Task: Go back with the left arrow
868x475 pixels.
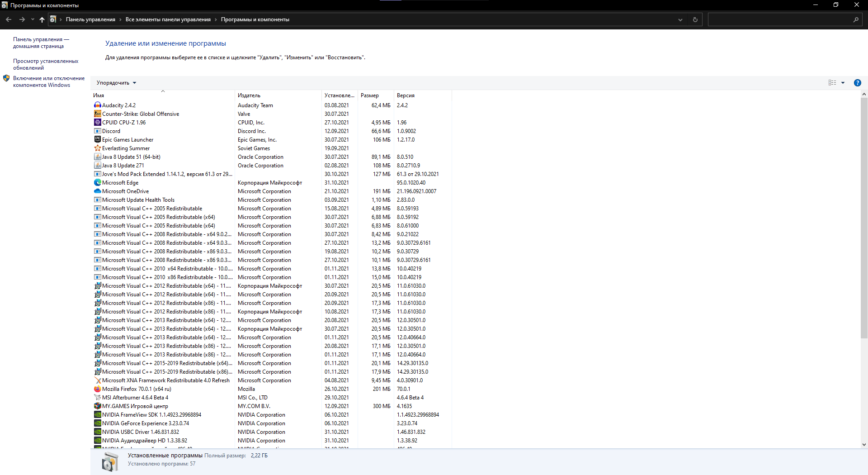Action: 9,19
